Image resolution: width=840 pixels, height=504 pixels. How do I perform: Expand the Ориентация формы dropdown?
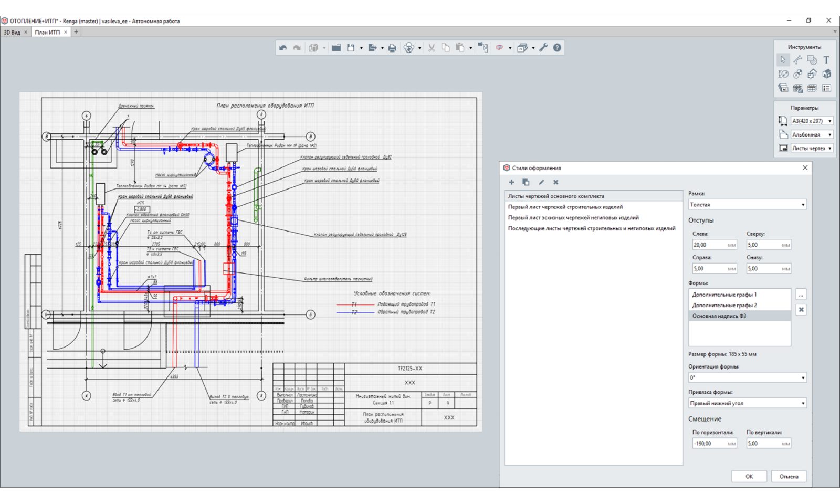(x=747, y=377)
